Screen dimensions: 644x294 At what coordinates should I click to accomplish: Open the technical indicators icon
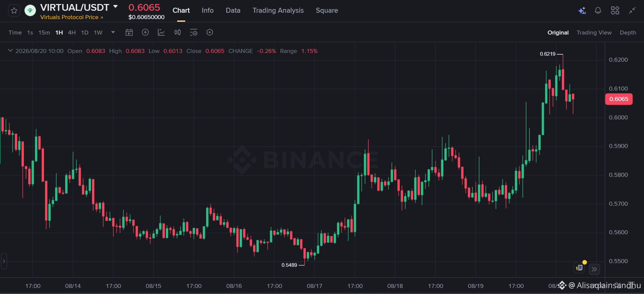tap(161, 33)
